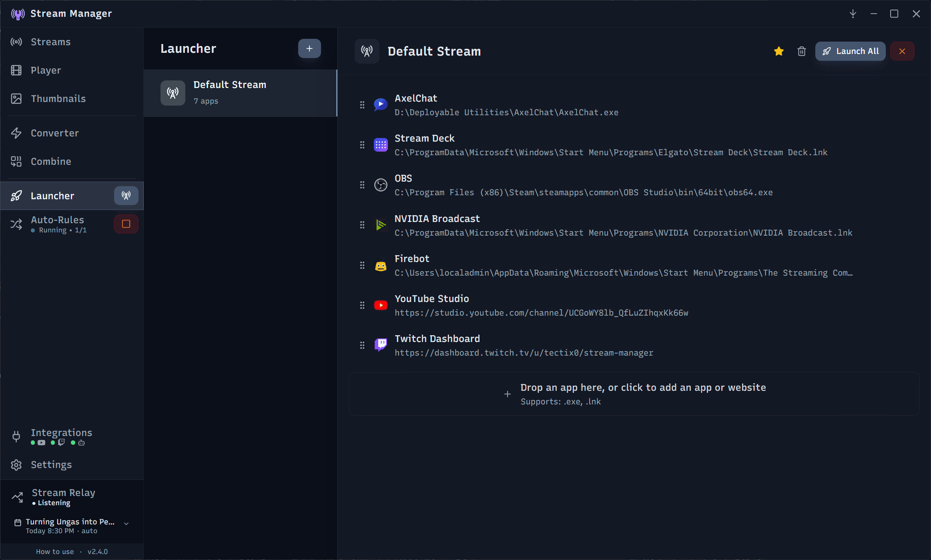Click Launch All button
Viewport: 931px width, 560px height.
click(x=850, y=51)
